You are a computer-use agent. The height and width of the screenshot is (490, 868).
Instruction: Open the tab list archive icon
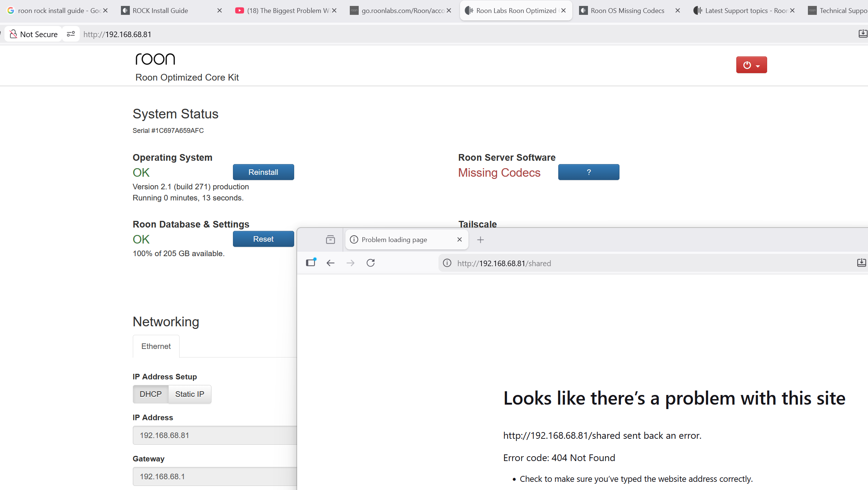point(330,240)
